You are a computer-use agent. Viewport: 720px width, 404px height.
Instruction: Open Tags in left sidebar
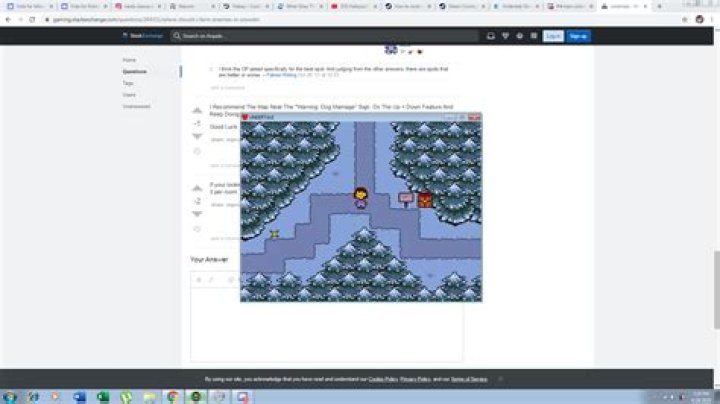tap(128, 83)
